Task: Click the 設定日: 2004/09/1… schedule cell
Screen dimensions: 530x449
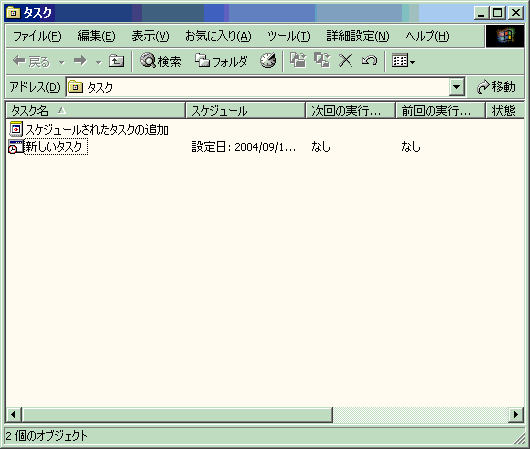Action: point(244,147)
